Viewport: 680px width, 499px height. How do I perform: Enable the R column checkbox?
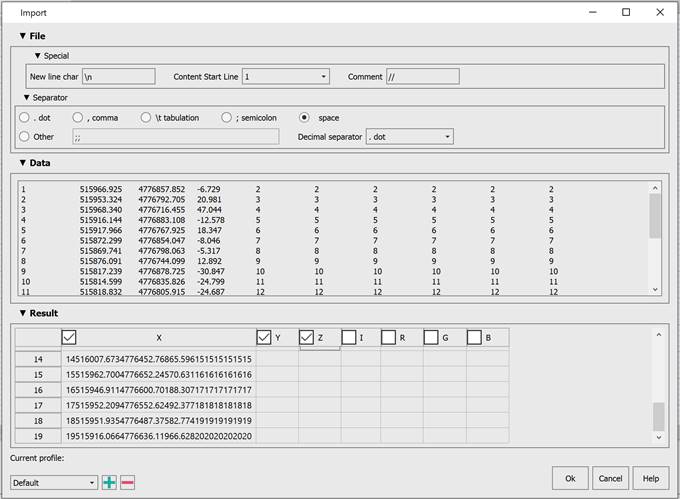pos(388,337)
